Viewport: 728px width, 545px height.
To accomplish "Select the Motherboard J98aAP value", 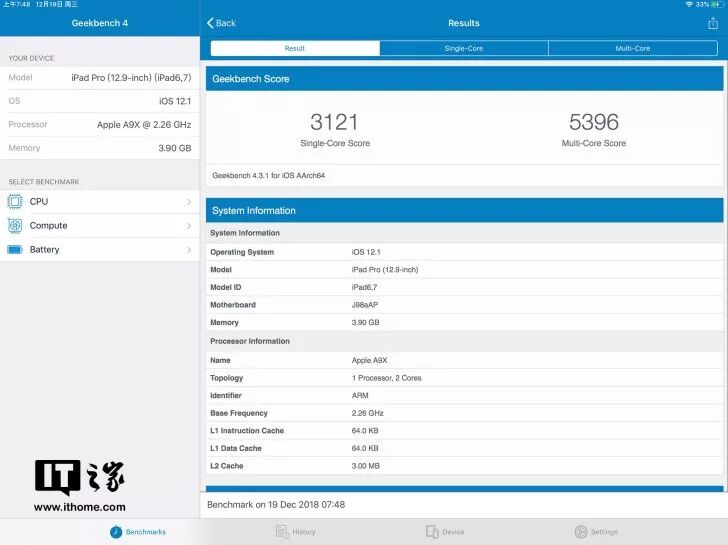I will click(365, 305).
